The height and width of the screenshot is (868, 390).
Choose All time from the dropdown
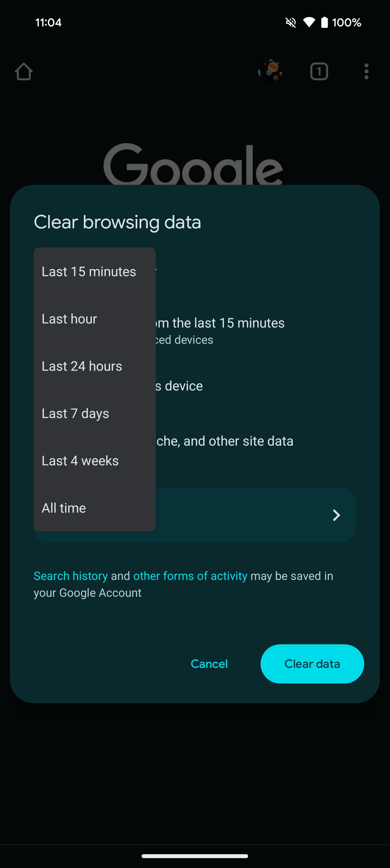coord(64,508)
